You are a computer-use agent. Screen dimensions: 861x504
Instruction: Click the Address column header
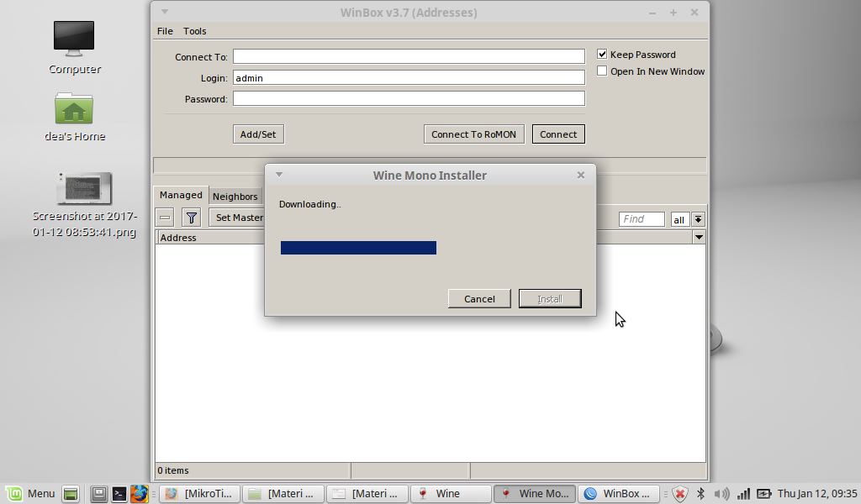click(212, 238)
